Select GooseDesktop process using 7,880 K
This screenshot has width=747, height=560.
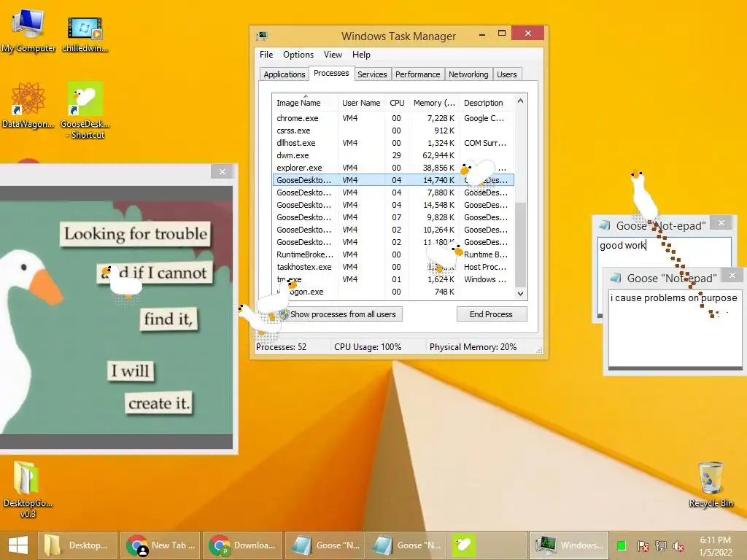pos(393,192)
